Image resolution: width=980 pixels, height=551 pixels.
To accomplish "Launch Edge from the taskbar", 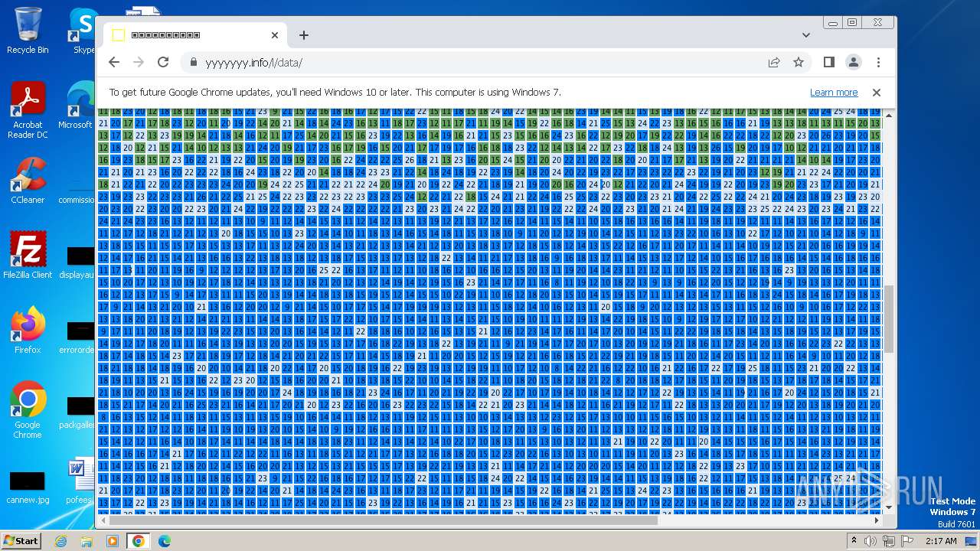I will coord(165,541).
